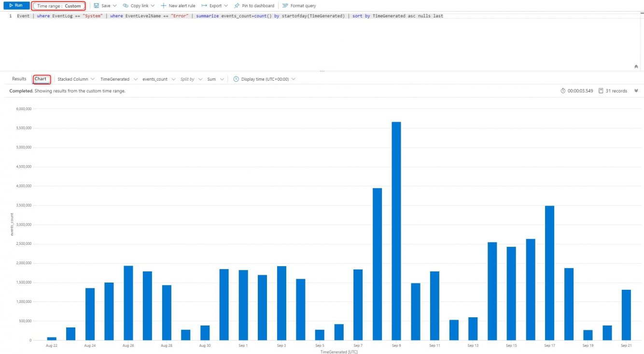
Task: Click the Format query icon
Action: point(285,5)
